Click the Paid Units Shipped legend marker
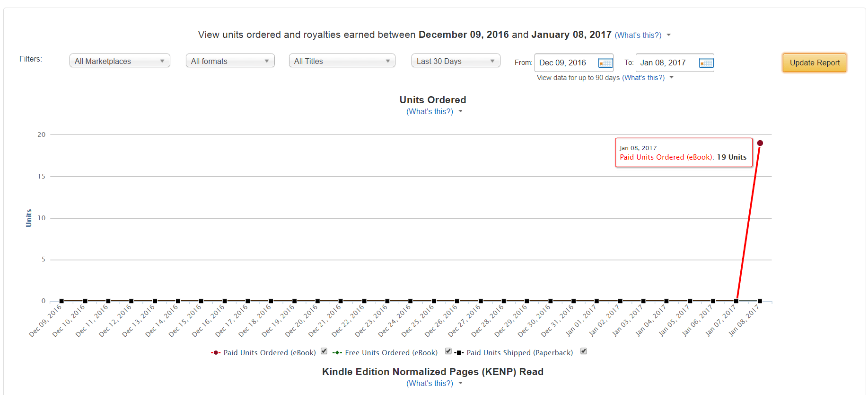 click(459, 353)
